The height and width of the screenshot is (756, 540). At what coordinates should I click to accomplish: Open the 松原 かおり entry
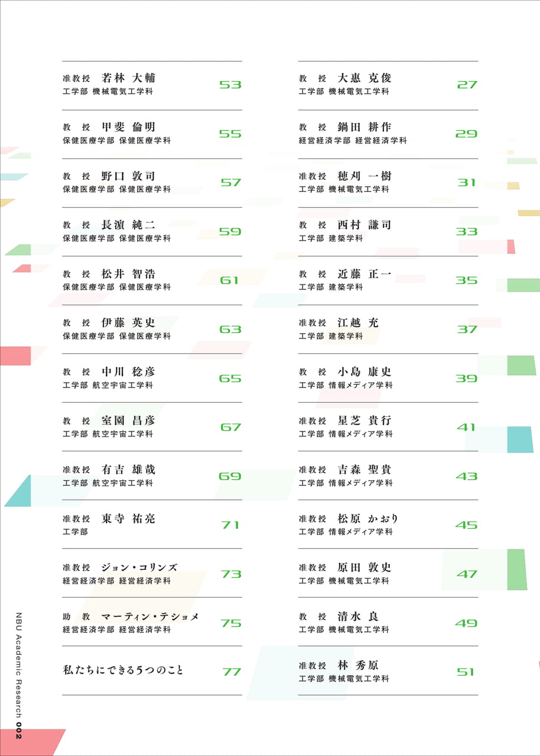(388, 525)
